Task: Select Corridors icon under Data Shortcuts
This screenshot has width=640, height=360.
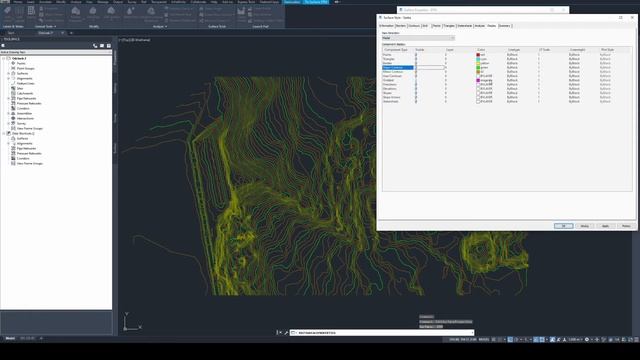Action: click(13, 158)
